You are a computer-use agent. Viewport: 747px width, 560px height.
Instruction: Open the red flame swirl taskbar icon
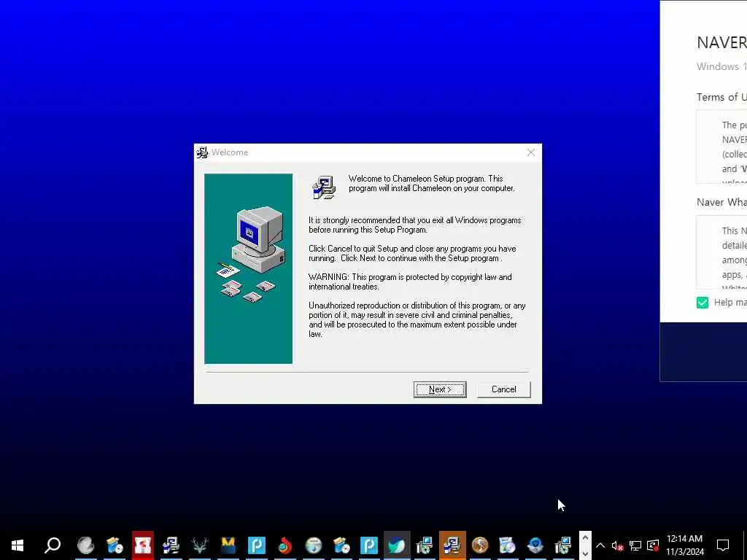[x=285, y=545]
